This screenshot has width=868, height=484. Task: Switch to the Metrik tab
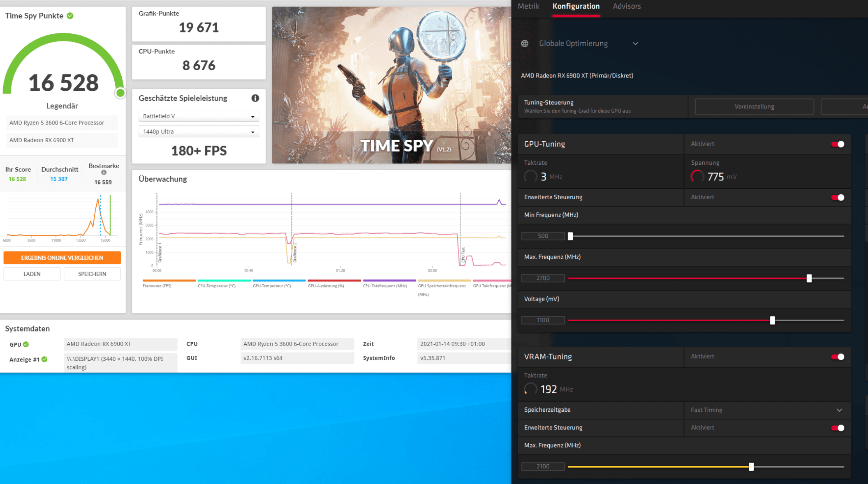click(x=528, y=6)
